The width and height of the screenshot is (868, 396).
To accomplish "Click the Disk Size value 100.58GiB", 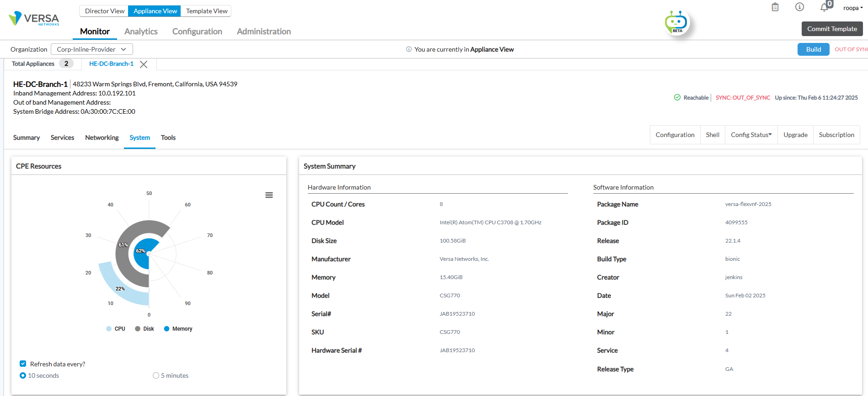I will pos(453,241).
